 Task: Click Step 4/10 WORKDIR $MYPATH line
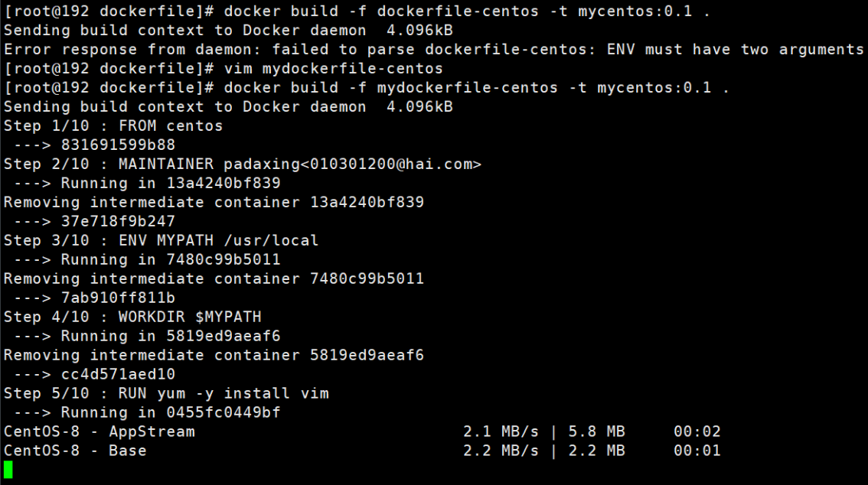(132, 317)
